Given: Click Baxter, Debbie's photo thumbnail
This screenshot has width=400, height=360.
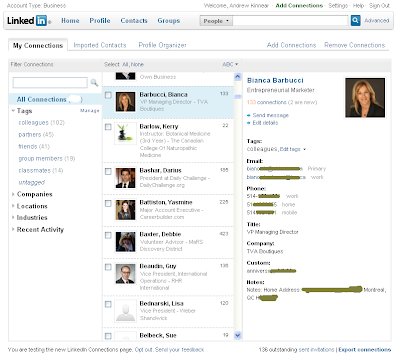Looking at the screenshot, I should (125, 242).
